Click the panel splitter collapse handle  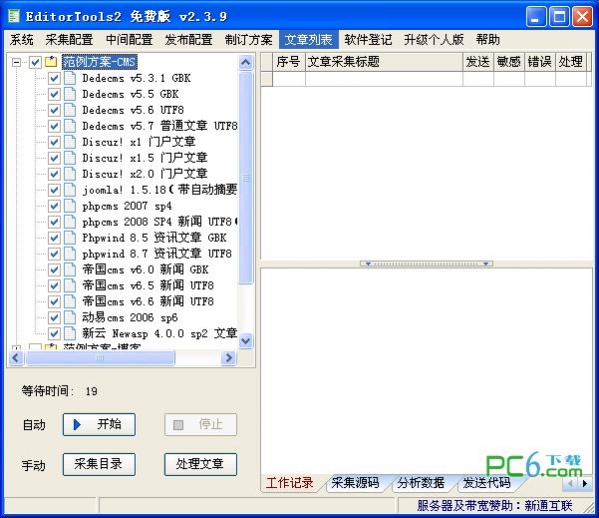426,264
